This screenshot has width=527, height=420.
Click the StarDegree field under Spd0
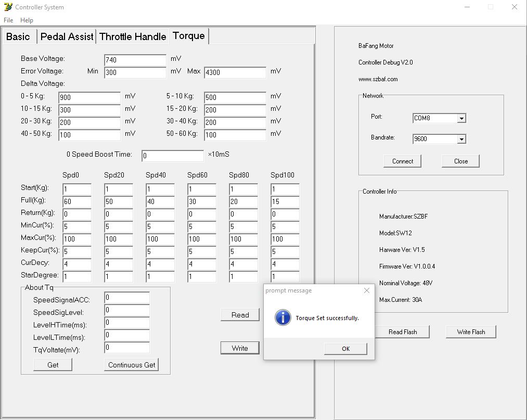(77, 276)
